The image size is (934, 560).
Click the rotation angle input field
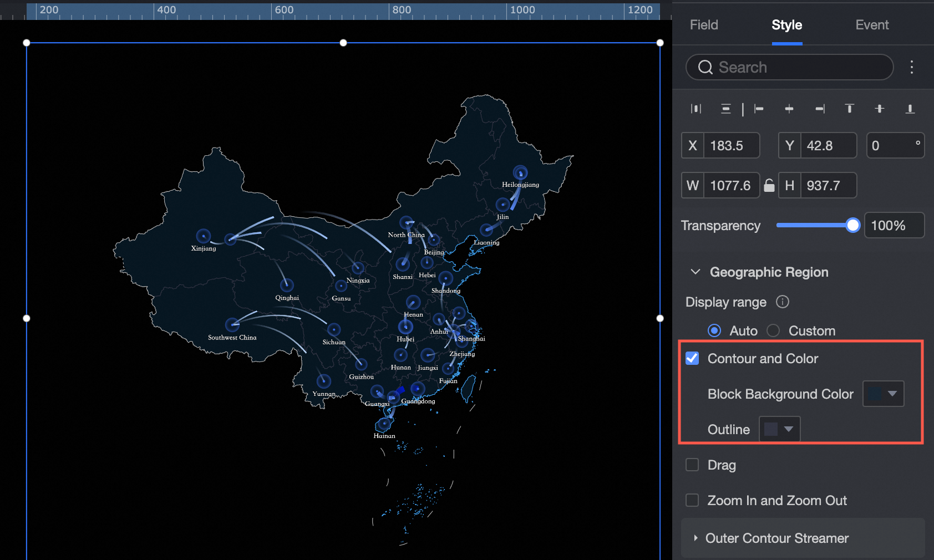(896, 145)
